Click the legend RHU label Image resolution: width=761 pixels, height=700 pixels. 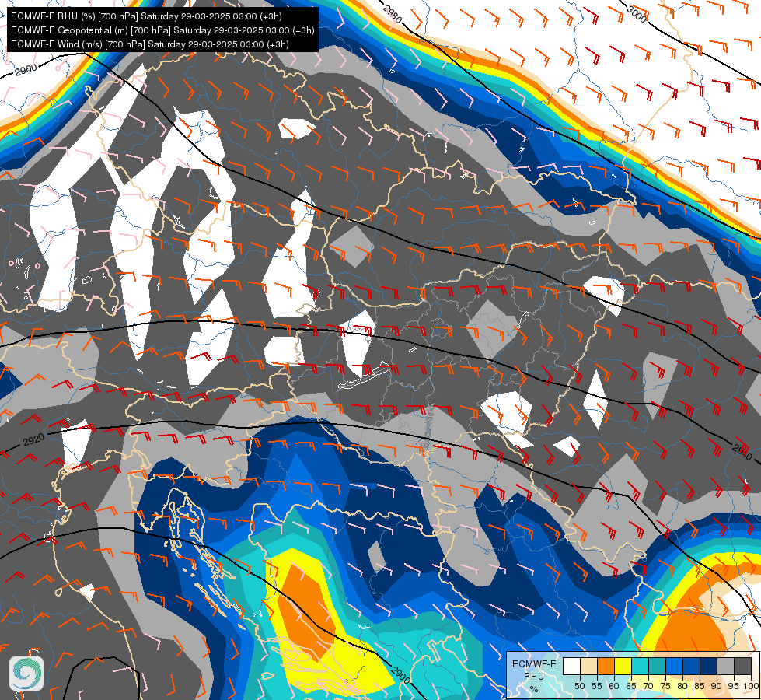[534, 676]
